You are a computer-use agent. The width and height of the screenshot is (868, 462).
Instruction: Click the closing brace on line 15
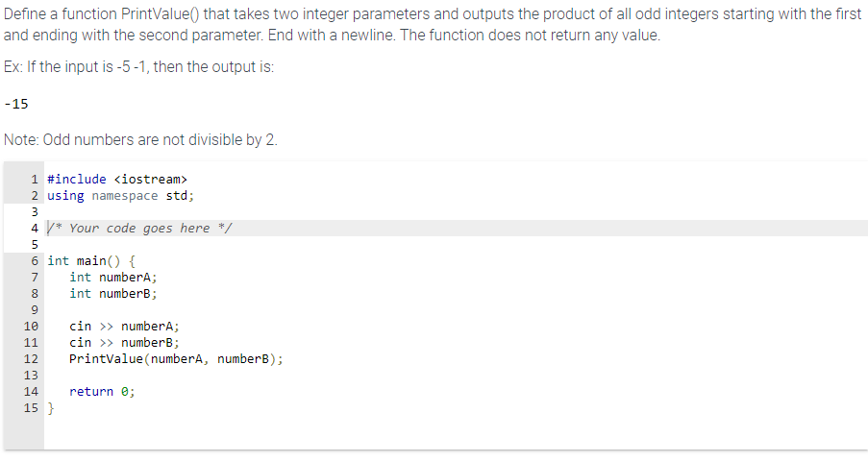51,408
